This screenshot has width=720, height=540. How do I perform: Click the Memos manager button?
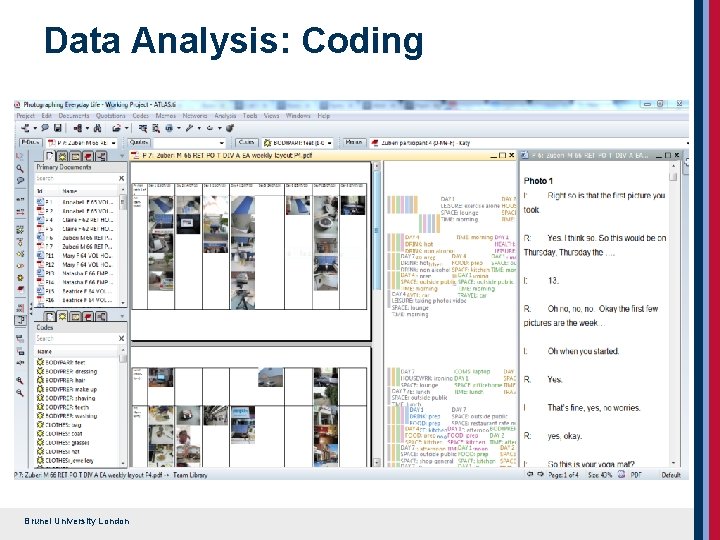click(x=354, y=142)
